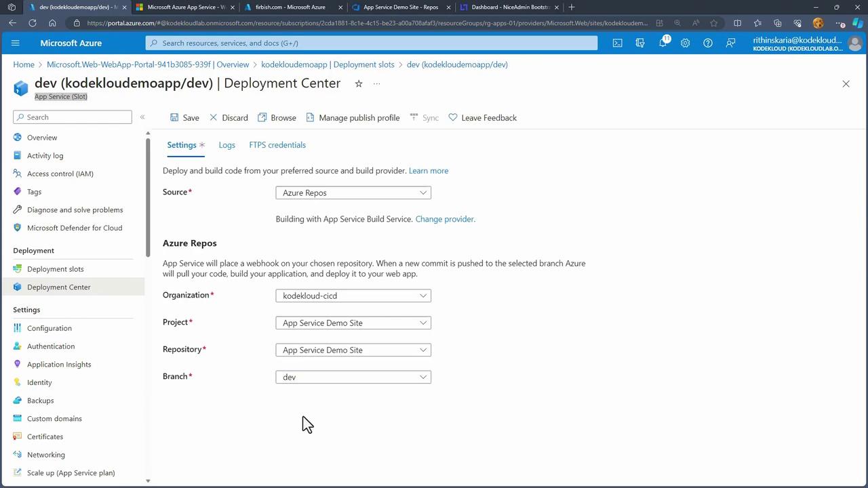Expand the Source dropdown

pyautogui.click(x=353, y=193)
